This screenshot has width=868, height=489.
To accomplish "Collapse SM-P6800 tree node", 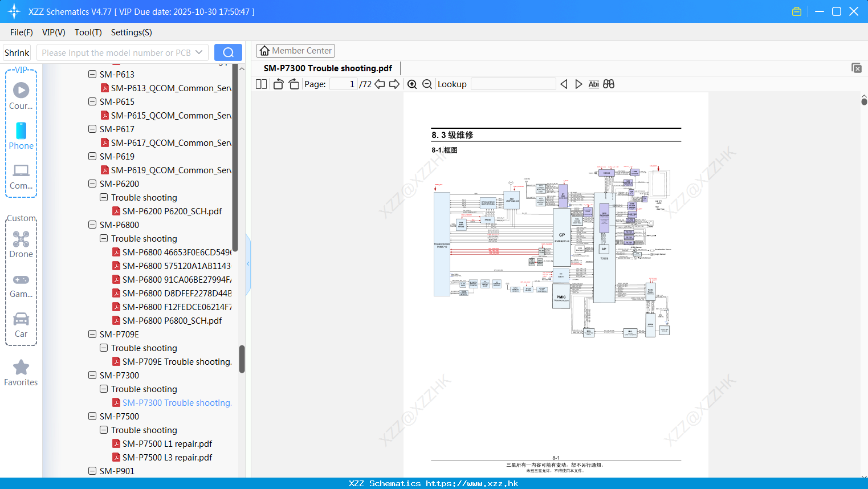I will click(92, 225).
